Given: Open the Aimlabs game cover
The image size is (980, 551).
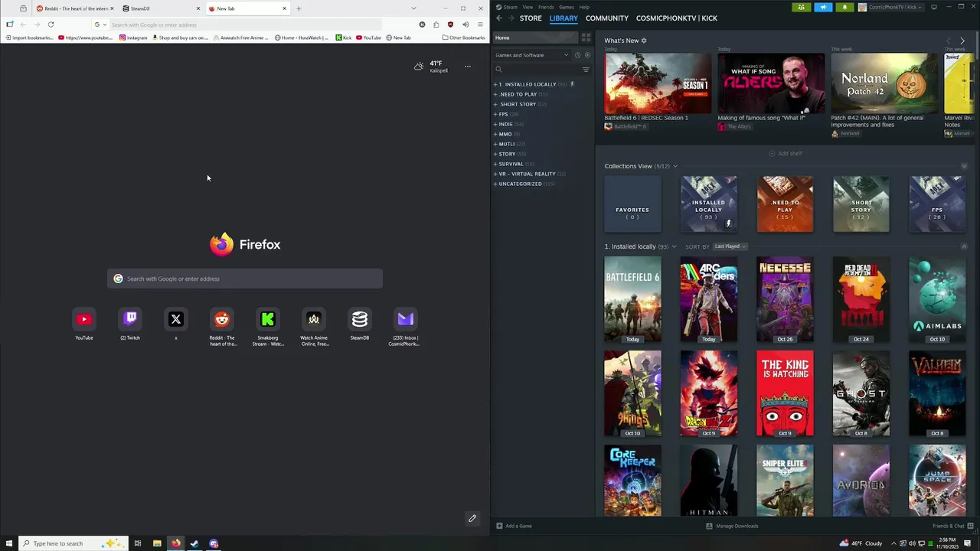Looking at the screenshot, I should pos(937,299).
